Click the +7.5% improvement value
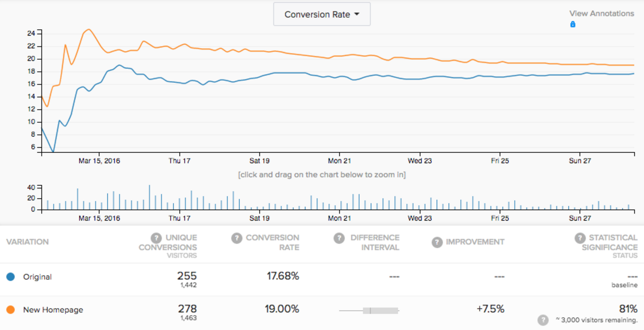This screenshot has height=330, width=644. click(x=490, y=309)
